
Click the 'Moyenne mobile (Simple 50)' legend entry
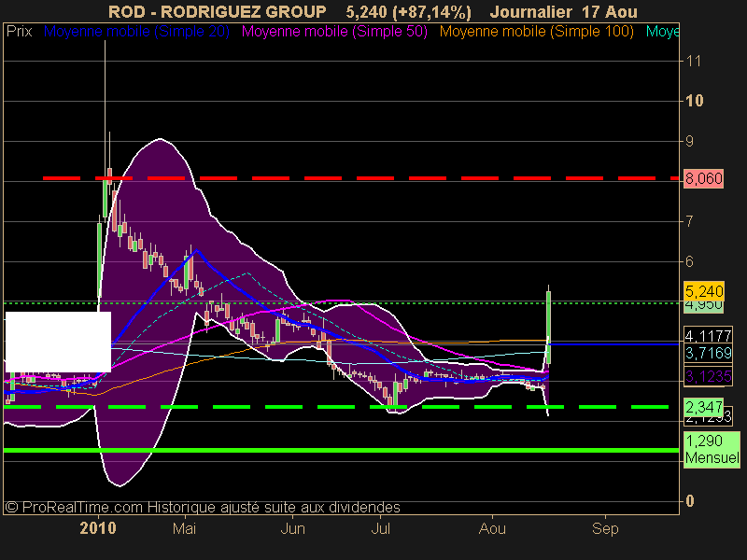pos(334,32)
